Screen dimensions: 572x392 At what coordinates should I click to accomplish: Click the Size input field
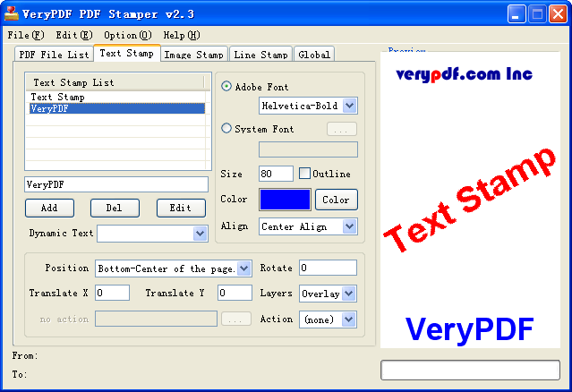[x=276, y=174]
